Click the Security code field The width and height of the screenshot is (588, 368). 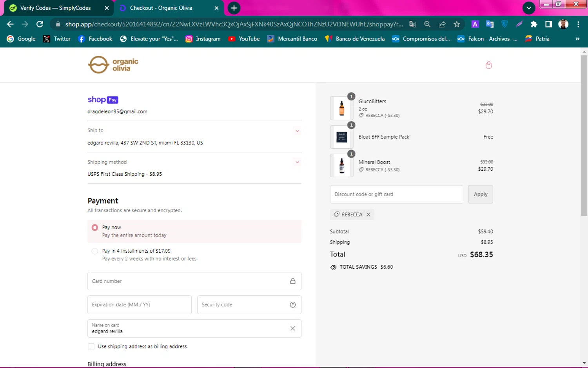[249, 305]
